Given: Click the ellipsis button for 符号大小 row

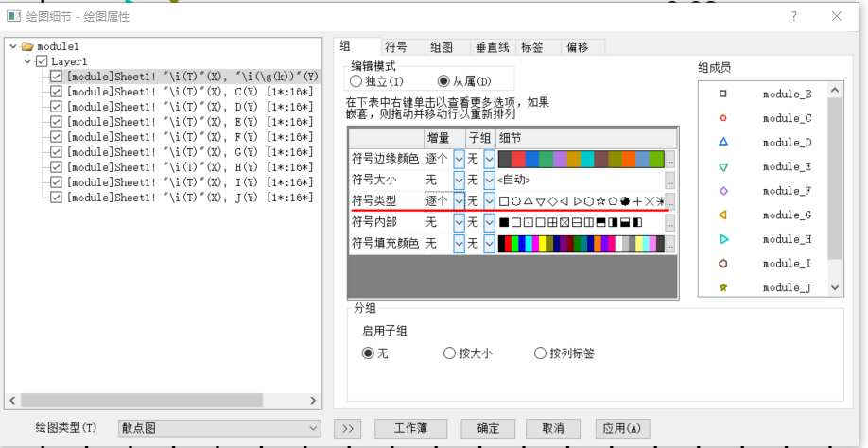Looking at the screenshot, I should pyautogui.click(x=670, y=180).
